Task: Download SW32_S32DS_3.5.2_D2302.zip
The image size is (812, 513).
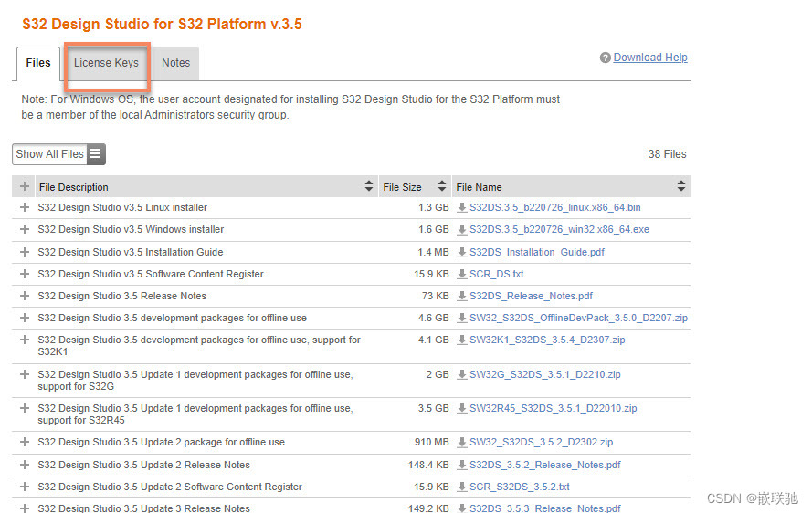Action: point(541,442)
